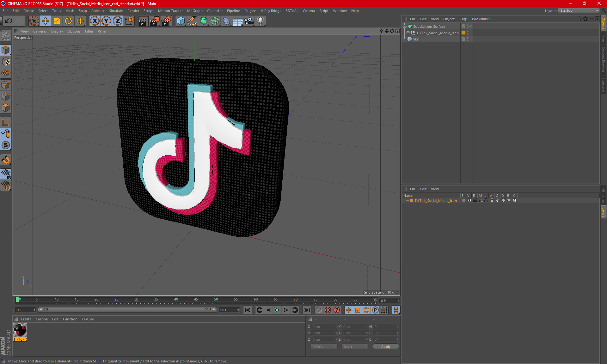Viewport: 607px width, 364px height.
Task: Open Material Manager Texture menu
Action: tap(88, 319)
